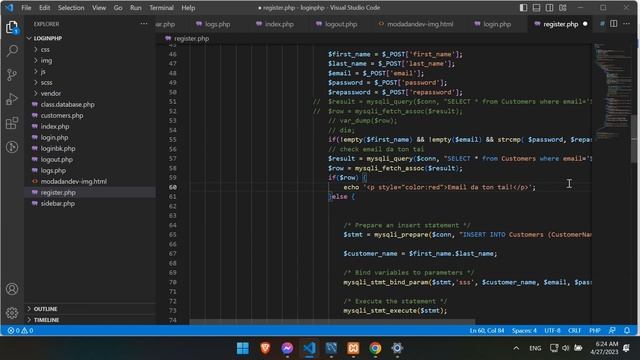Select PHP language mode in status bar
Image resolution: width=640 pixels, height=360 pixels.
595,330
